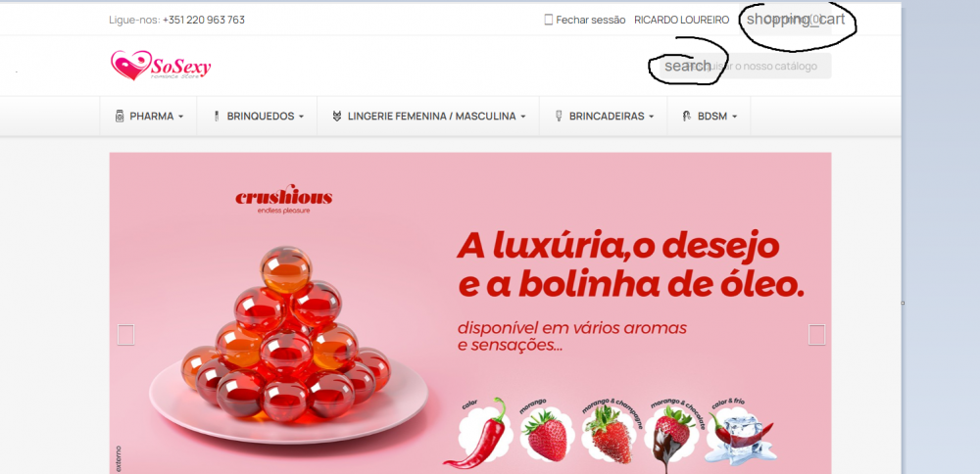
Task: Click the search icon in catalog box
Action: [x=688, y=66]
